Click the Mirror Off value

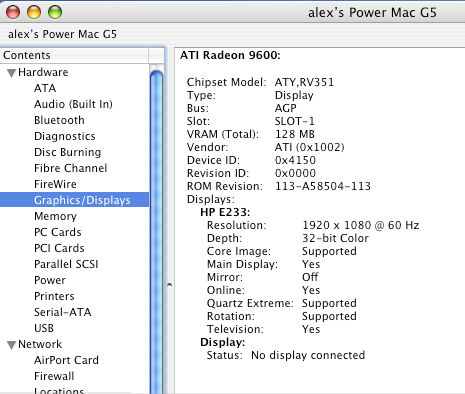pyautogui.click(x=310, y=277)
